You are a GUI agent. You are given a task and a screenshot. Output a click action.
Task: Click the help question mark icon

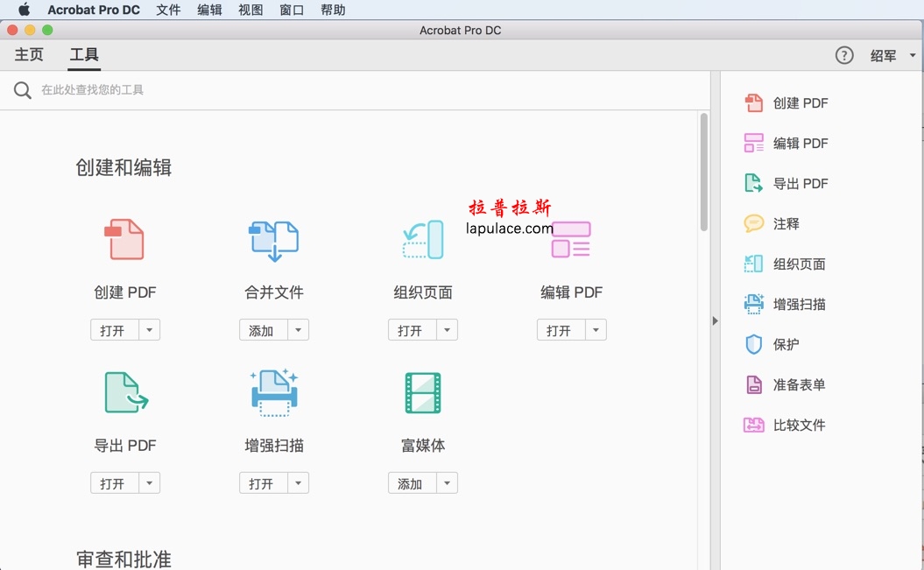(844, 55)
